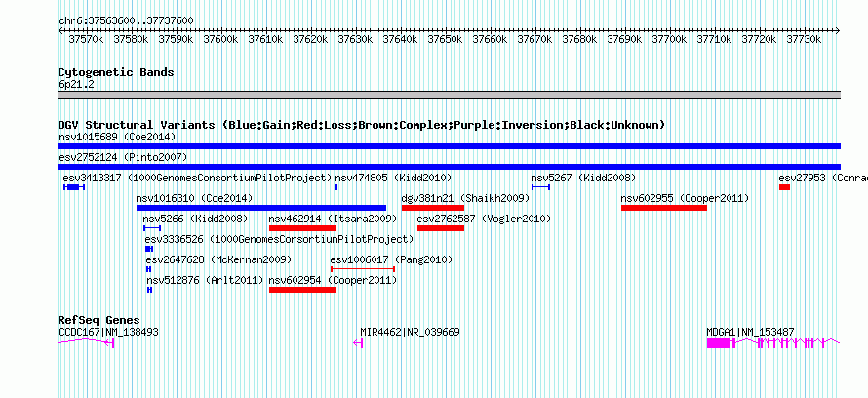Click the nsv5267 (Kidd2008) label
868x398 pixels.
[583, 178]
